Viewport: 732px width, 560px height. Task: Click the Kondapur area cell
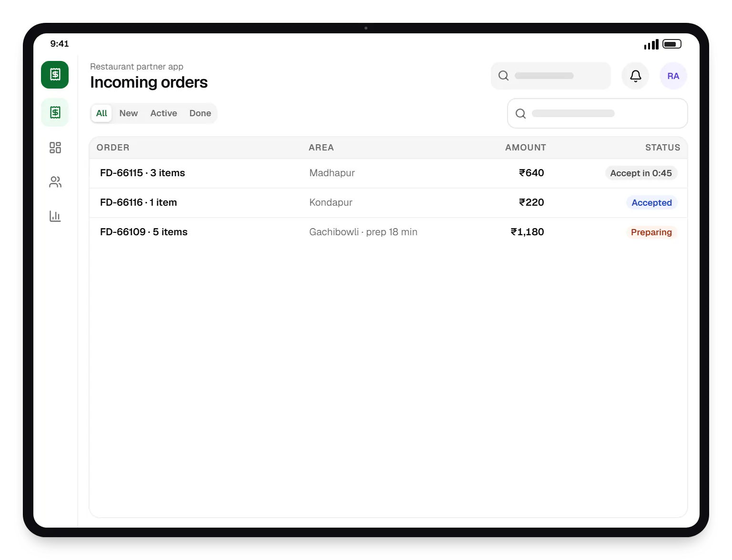coord(331,202)
